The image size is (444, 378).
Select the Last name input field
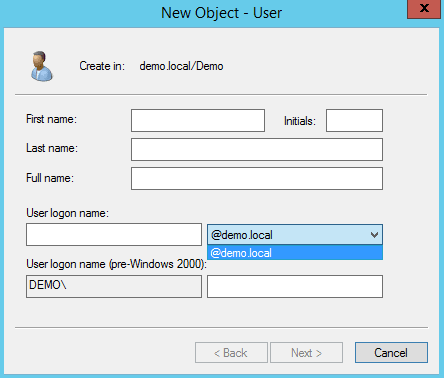coord(257,149)
